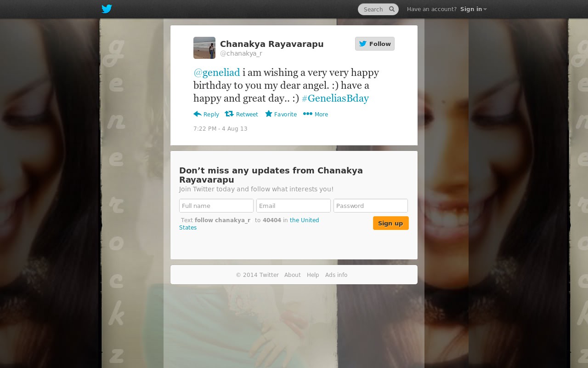Click the Twitter bird logo in header
588x368 pixels.
tap(107, 9)
